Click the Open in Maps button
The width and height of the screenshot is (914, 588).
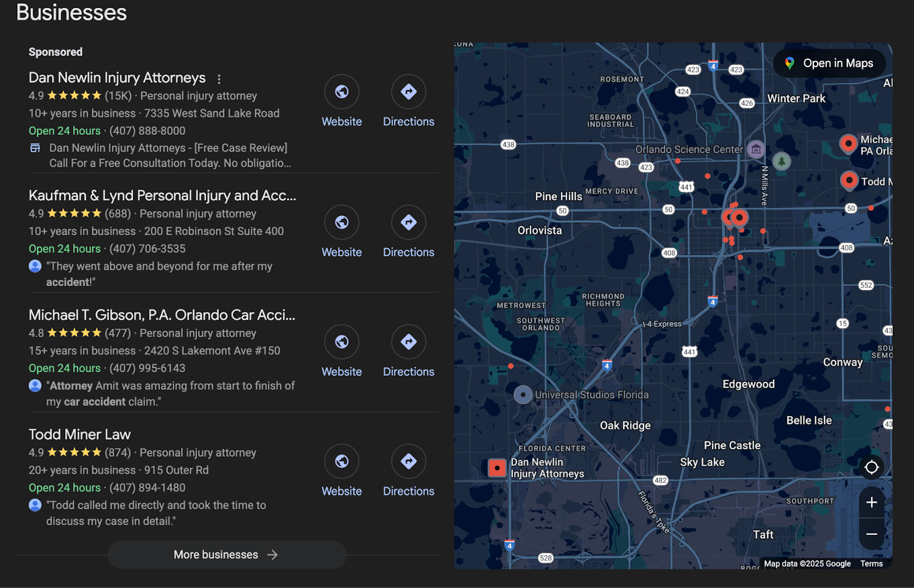click(829, 63)
